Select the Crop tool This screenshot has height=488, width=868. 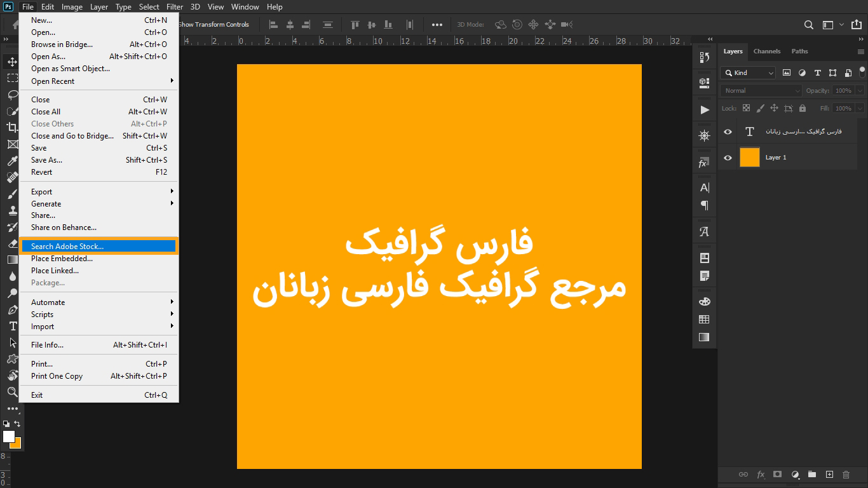11,127
